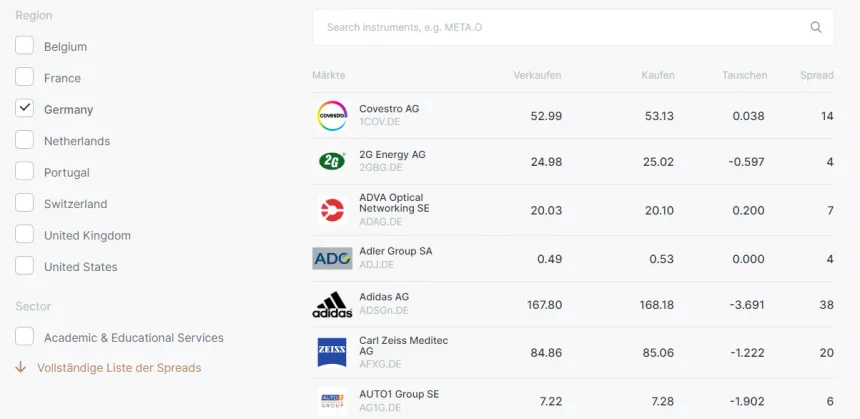Screen dimensions: 860x419
Task: Open Carl Zeiss Meditec AG instrument name
Action: [404, 346]
